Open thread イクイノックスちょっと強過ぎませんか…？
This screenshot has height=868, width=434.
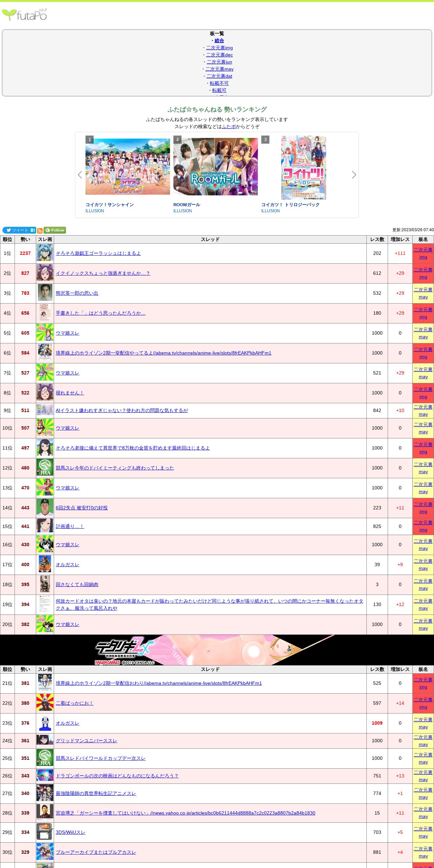tap(103, 273)
